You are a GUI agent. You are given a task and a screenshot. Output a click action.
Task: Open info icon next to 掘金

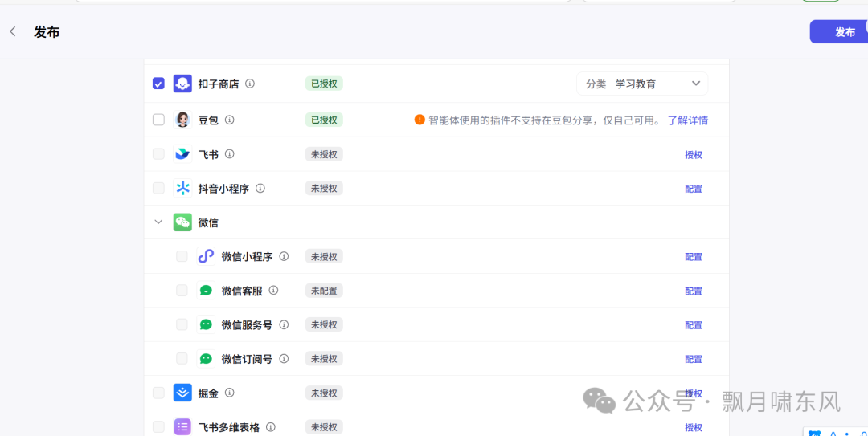(230, 393)
